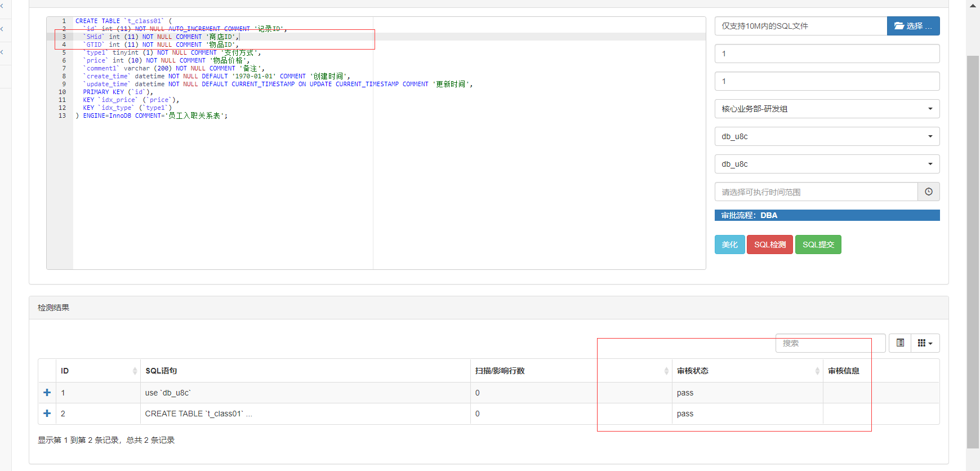Click the green SQL提交 button
Viewport: 980px width, 471px height.
coord(818,245)
